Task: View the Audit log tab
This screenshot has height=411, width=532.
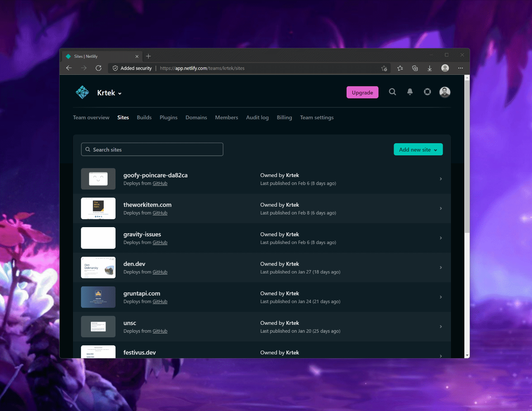Action: click(258, 118)
